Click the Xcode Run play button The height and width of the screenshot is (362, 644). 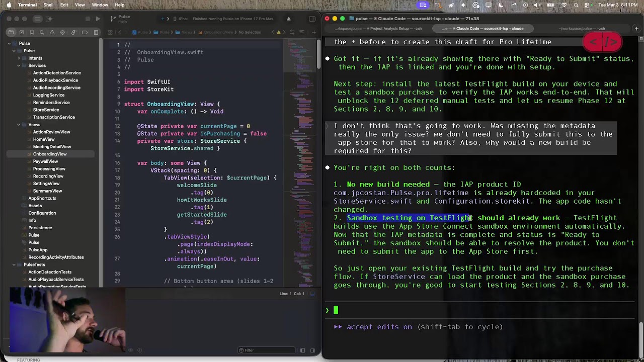tap(98, 19)
